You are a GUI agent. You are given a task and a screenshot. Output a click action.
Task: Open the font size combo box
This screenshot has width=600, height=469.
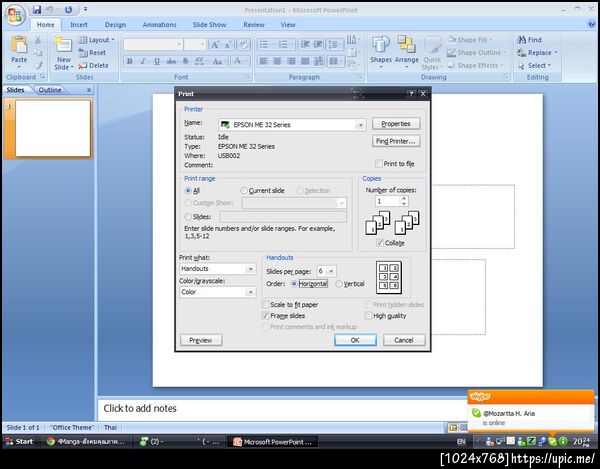coord(194,45)
